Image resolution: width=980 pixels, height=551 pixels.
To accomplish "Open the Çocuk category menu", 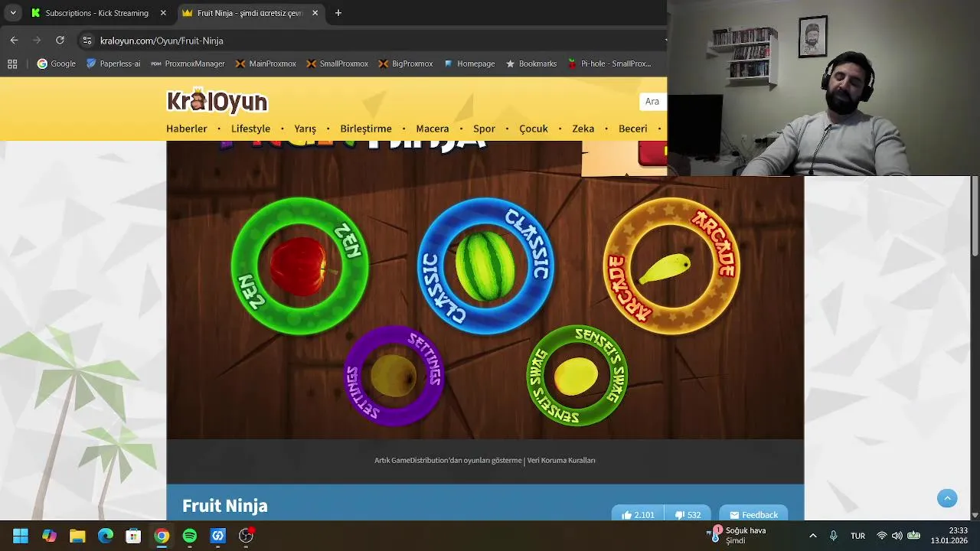I will click(534, 129).
